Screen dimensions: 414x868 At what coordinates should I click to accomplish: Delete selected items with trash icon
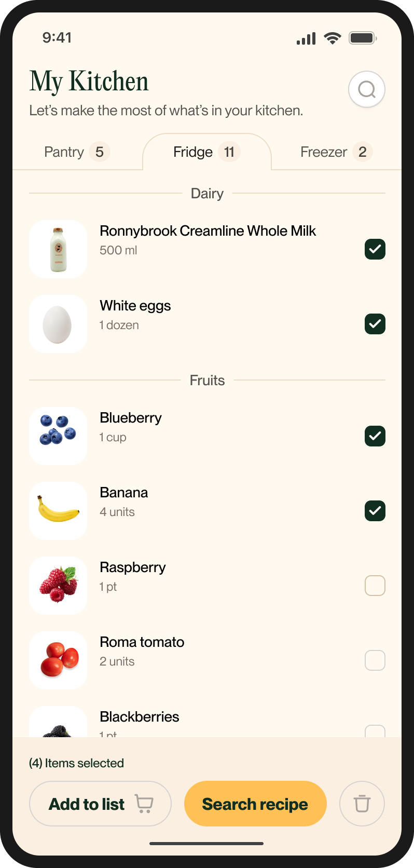click(362, 803)
